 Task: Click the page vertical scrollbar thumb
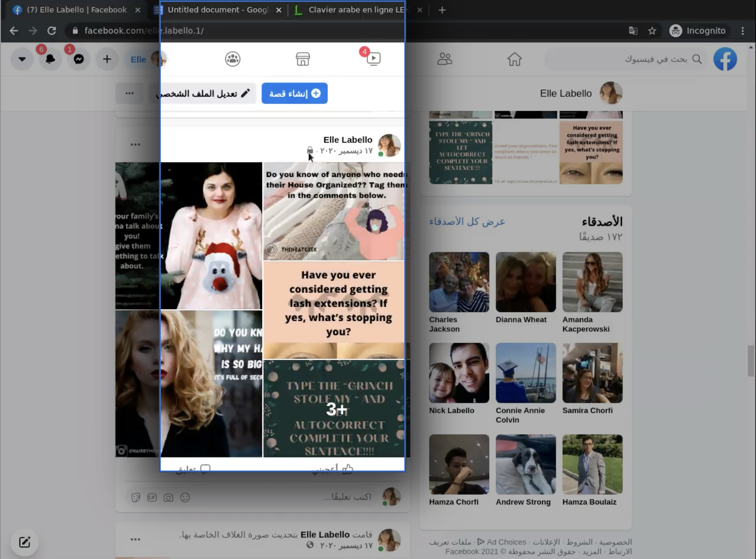[751, 361]
